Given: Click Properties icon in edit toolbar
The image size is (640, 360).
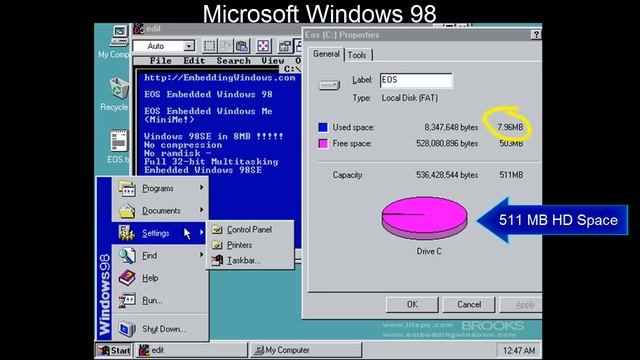Looking at the screenshot, I should coord(284,46).
